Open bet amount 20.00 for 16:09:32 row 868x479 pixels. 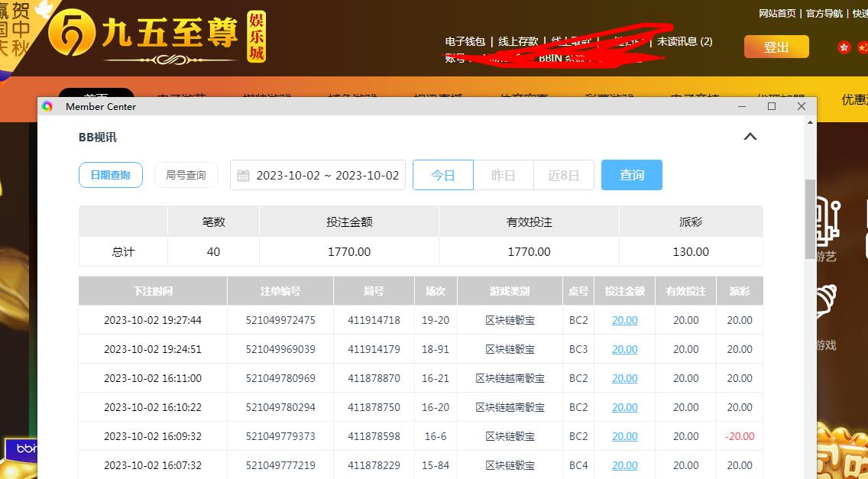point(624,436)
